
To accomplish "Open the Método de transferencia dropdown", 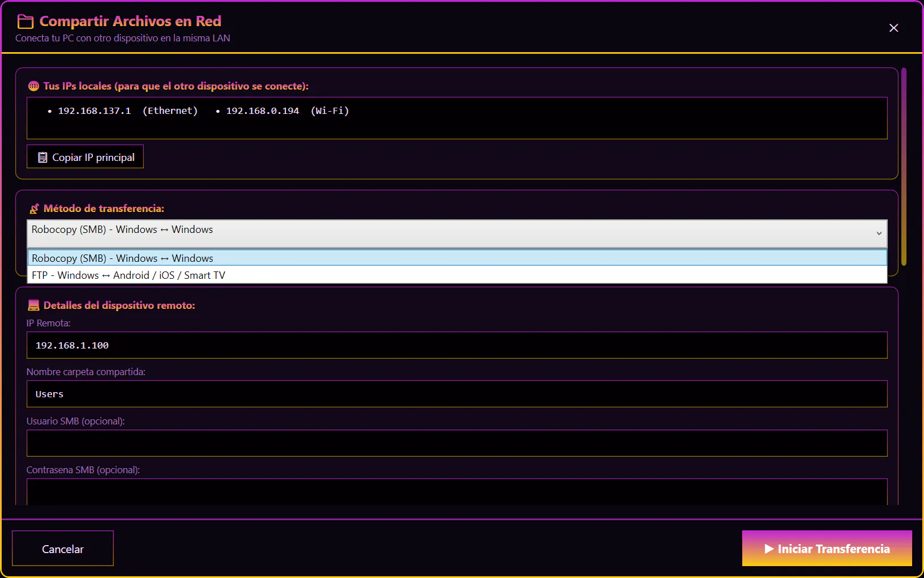I will [x=457, y=233].
